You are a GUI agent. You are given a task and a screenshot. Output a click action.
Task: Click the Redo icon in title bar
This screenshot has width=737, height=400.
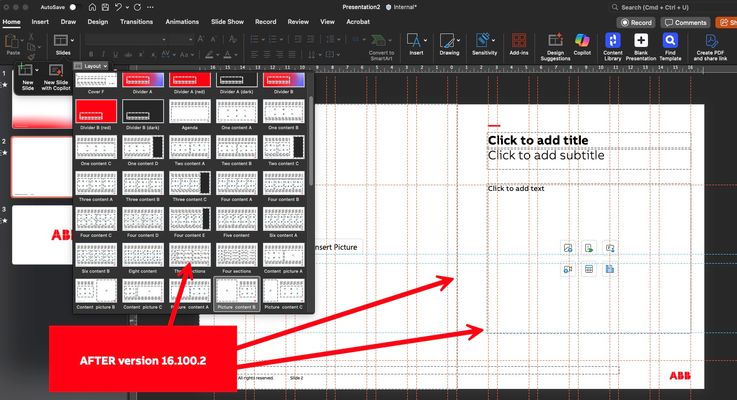(x=137, y=7)
